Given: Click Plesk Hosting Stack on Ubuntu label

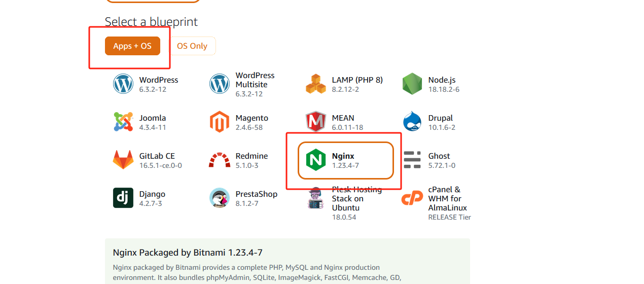Looking at the screenshot, I should point(357,198).
